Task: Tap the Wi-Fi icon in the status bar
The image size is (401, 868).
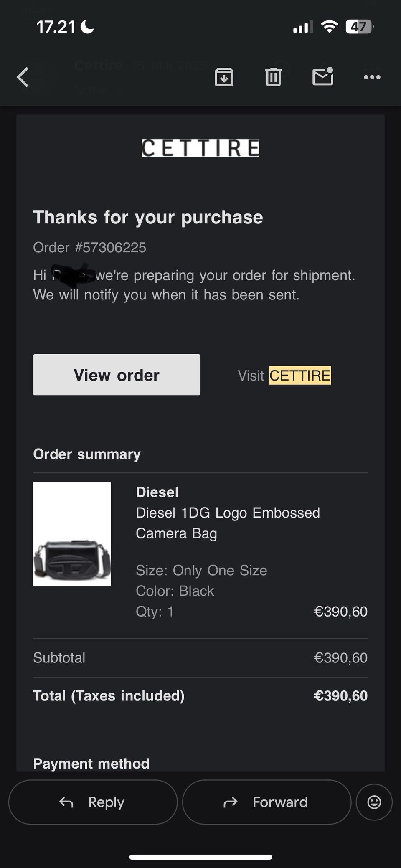Action: (330, 27)
